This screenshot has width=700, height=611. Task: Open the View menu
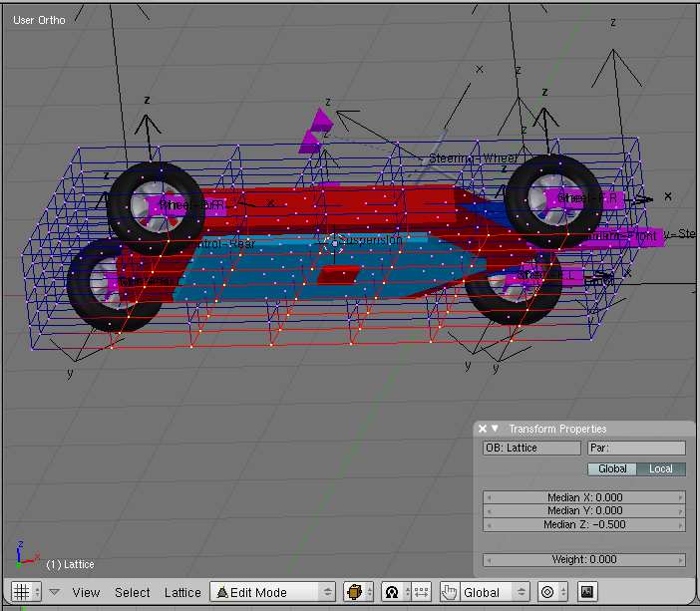click(x=86, y=592)
